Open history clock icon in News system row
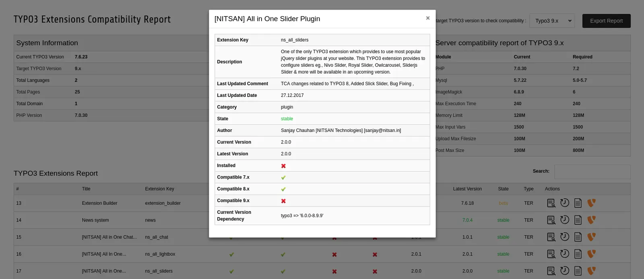Viewport: 644px width, 279px height. click(565, 220)
